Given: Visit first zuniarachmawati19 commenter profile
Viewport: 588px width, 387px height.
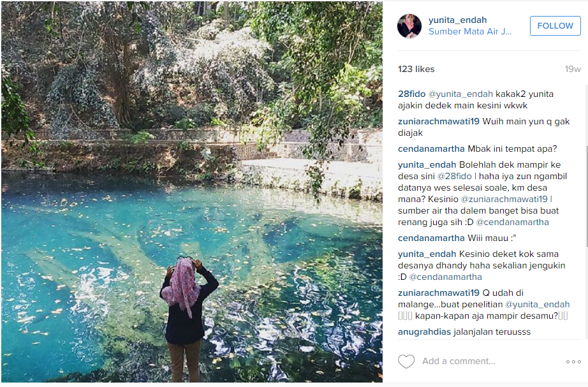Looking at the screenshot, I should coord(439,121).
